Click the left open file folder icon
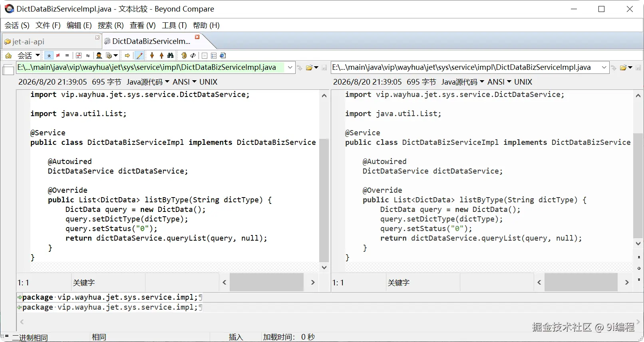Screen dimensions: 644x342 [309, 67]
